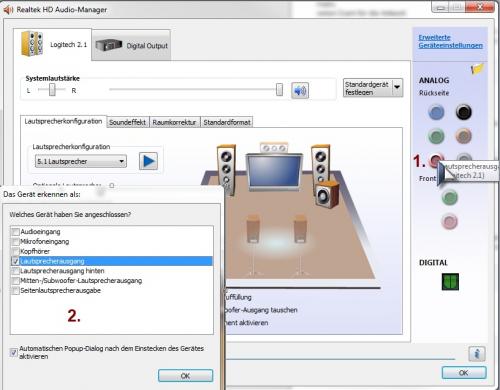The width and height of the screenshot is (500, 390).
Task: Open the Standardformat tab
Action: [x=227, y=122]
